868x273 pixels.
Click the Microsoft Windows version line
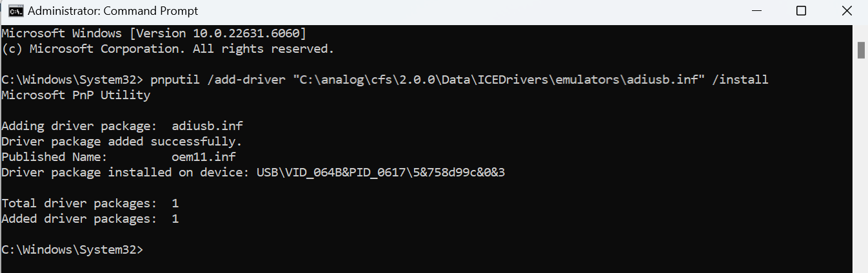153,33
